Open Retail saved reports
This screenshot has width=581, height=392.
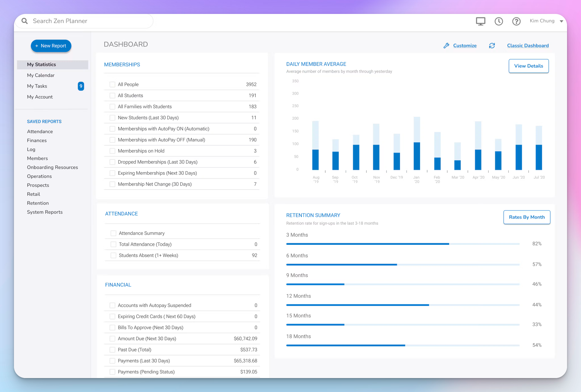tap(33, 194)
